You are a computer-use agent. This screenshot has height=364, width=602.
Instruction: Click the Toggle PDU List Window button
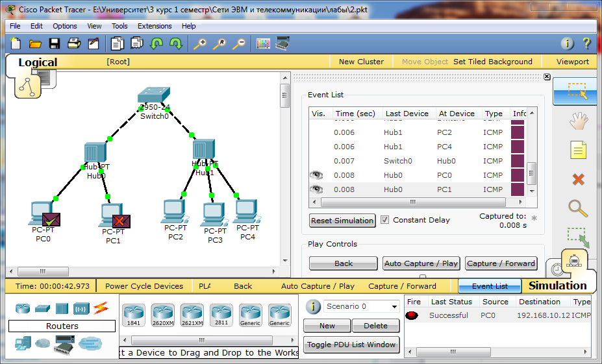[x=351, y=345]
